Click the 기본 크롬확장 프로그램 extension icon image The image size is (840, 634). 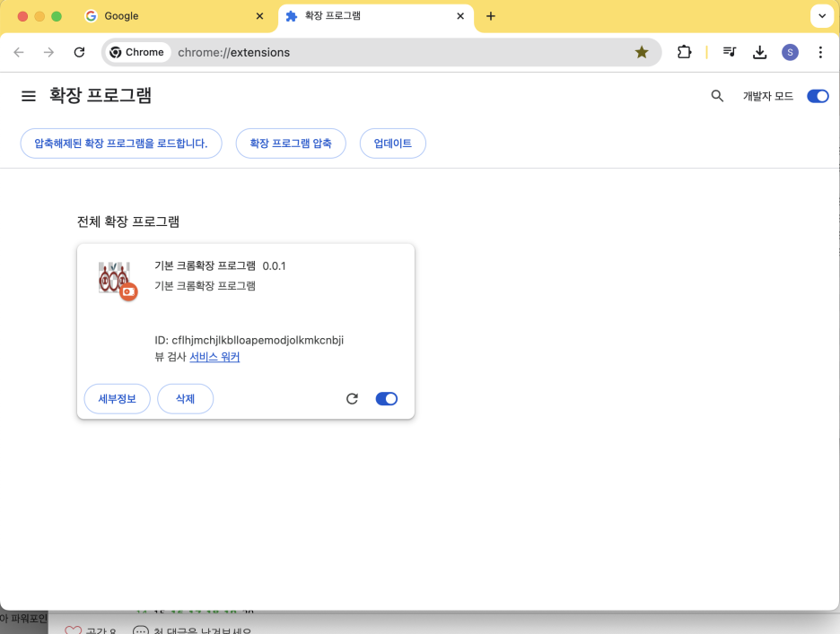point(118,281)
